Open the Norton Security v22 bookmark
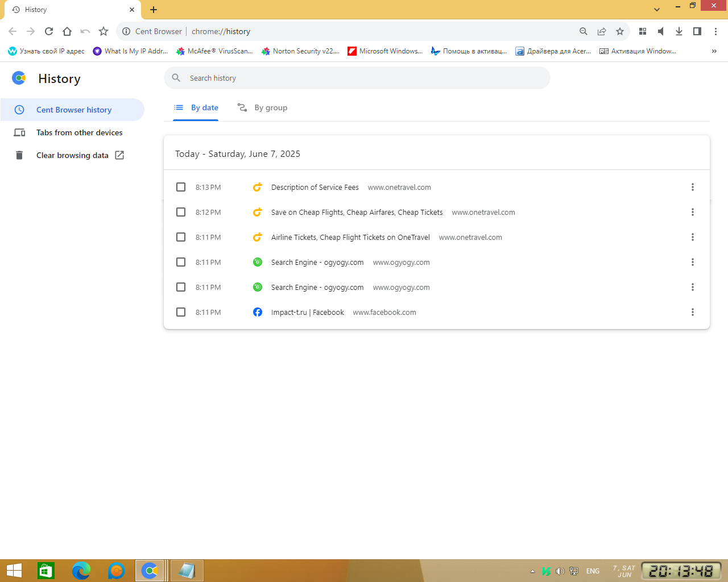 (x=300, y=51)
